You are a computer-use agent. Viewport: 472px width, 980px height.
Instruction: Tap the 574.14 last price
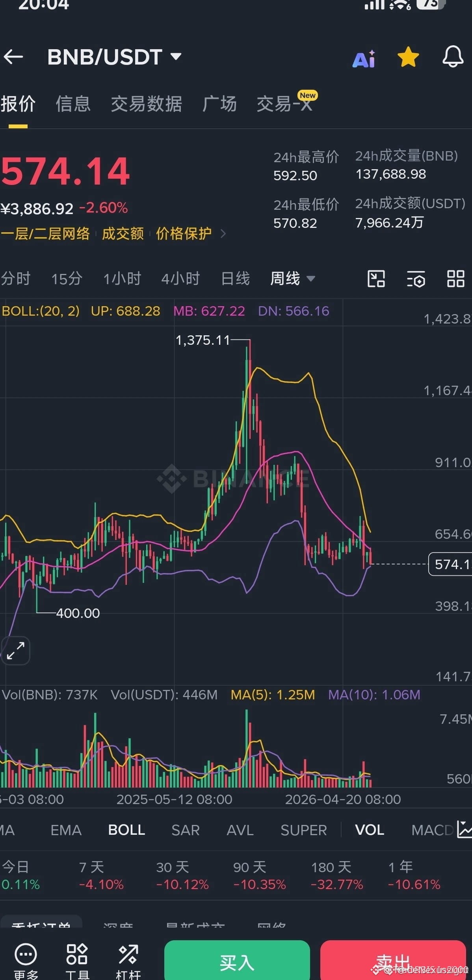tap(65, 171)
